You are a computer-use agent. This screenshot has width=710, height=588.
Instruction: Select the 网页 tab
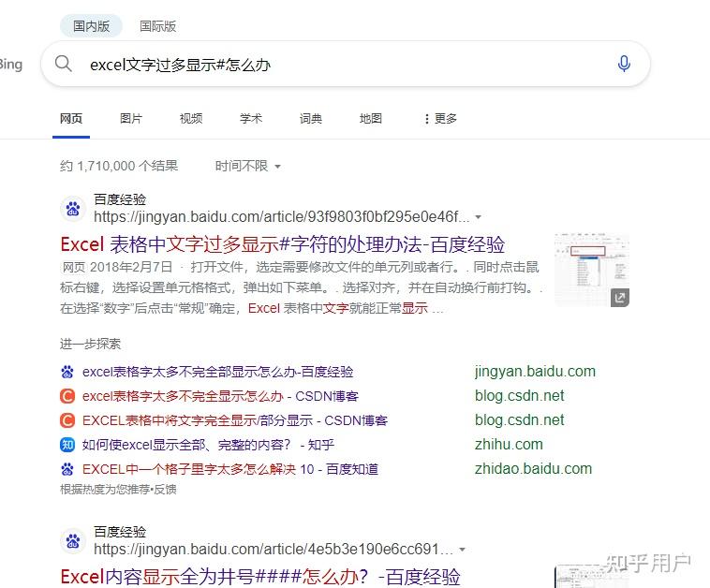point(71,119)
